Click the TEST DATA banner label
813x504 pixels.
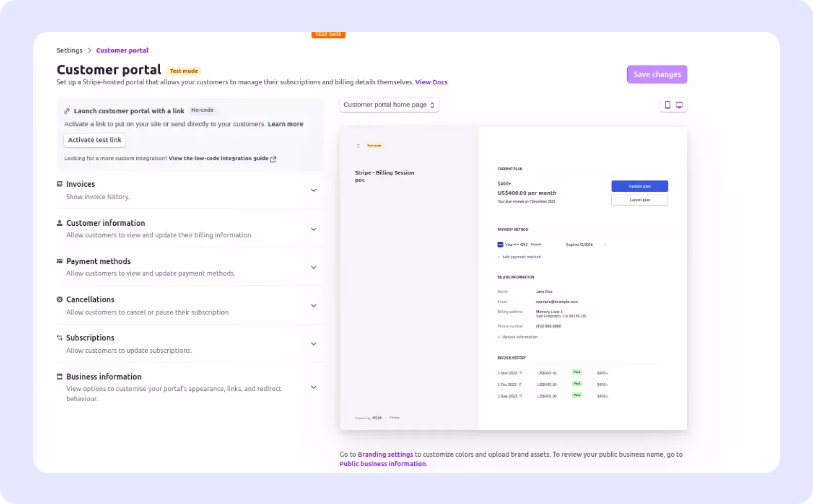click(328, 35)
